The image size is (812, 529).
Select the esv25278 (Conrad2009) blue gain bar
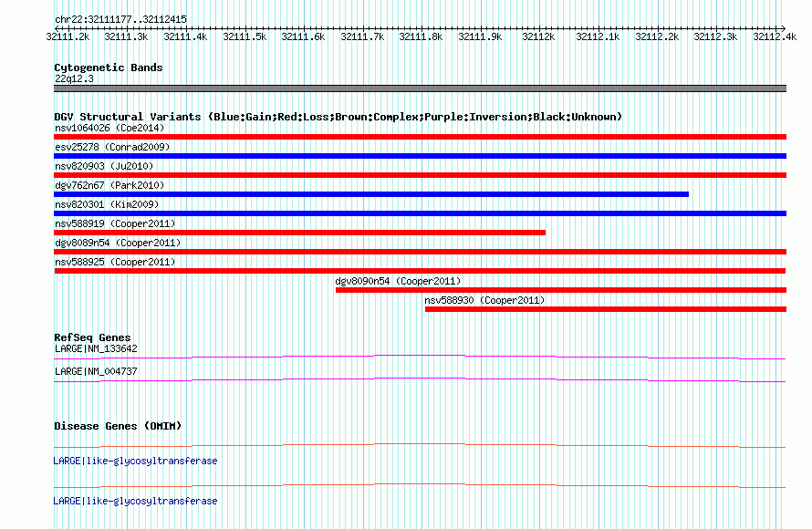click(x=420, y=156)
